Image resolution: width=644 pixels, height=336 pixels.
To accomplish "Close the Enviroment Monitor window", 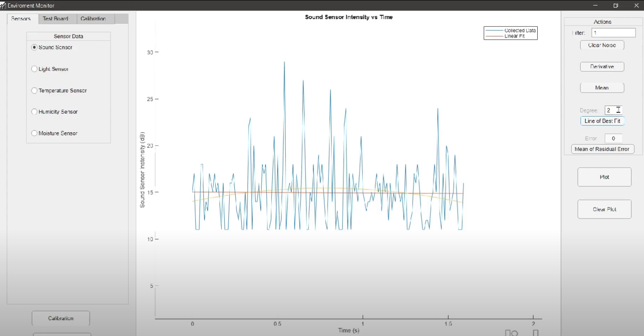I will coord(636,6).
